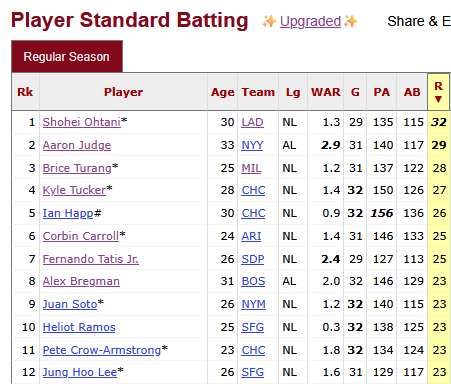The image size is (451, 384).
Task: Sort by WAR column header
Action: click(326, 92)
